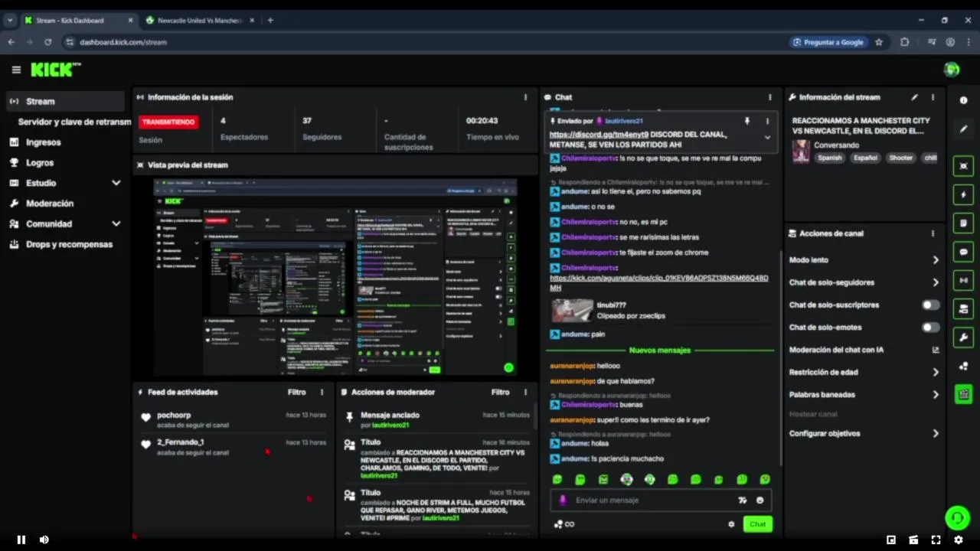Click the pencil icon in the right sidebar
980x551 pixels.
coord(964,129)
